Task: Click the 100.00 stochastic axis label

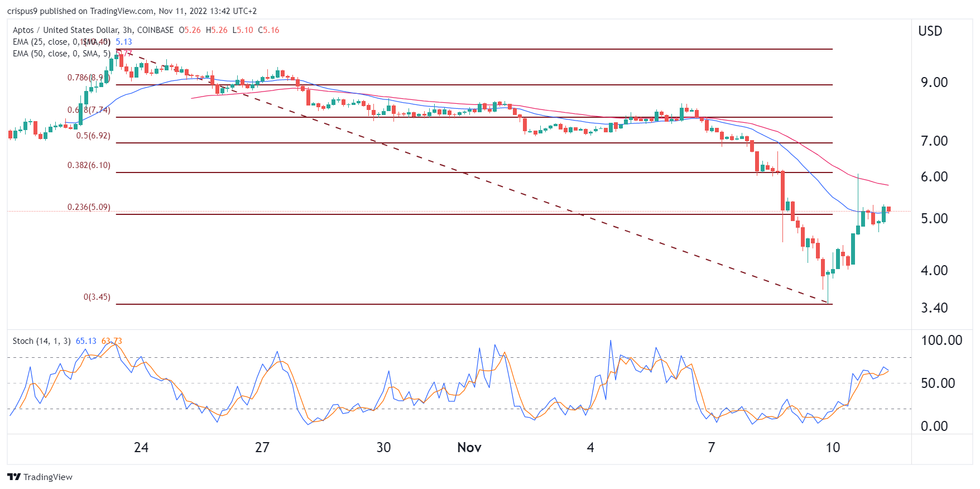Action: coord(941,341)
